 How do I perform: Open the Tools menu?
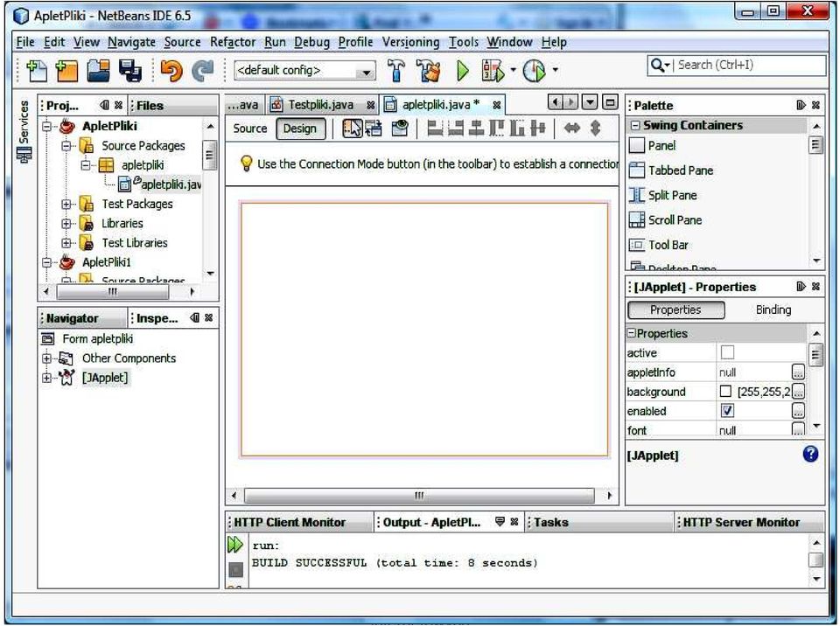[x=464, y=42]
